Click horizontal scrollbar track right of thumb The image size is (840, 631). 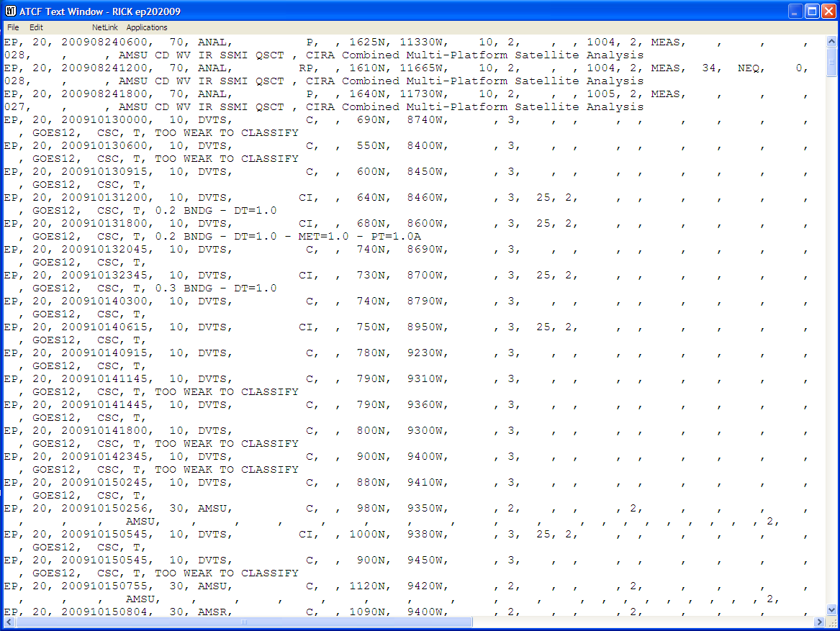pos(648,622)
